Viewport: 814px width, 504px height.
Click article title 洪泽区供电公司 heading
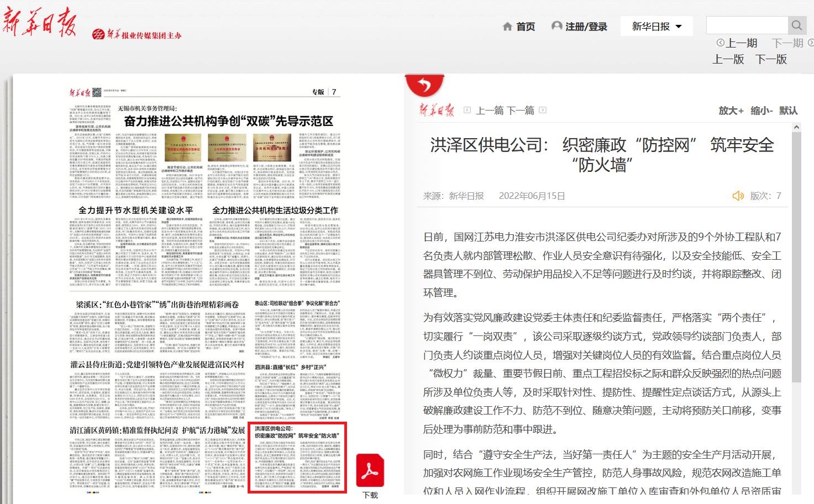[602, 154]
